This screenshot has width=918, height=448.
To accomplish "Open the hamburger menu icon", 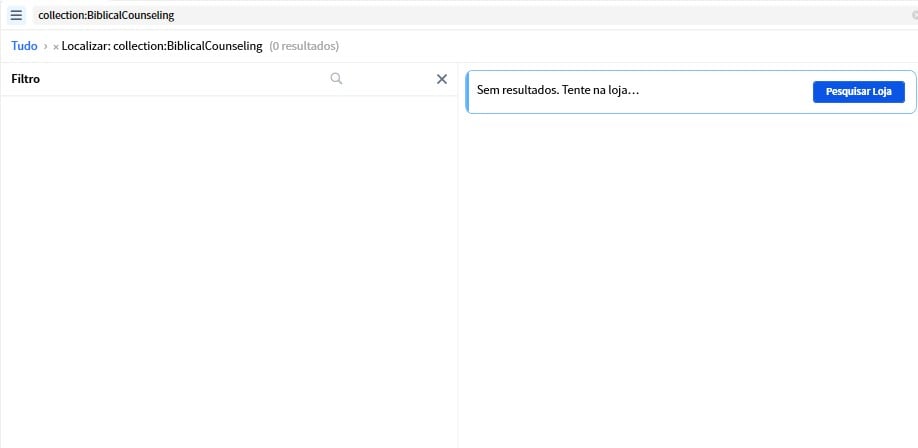I will pos(16,15).
